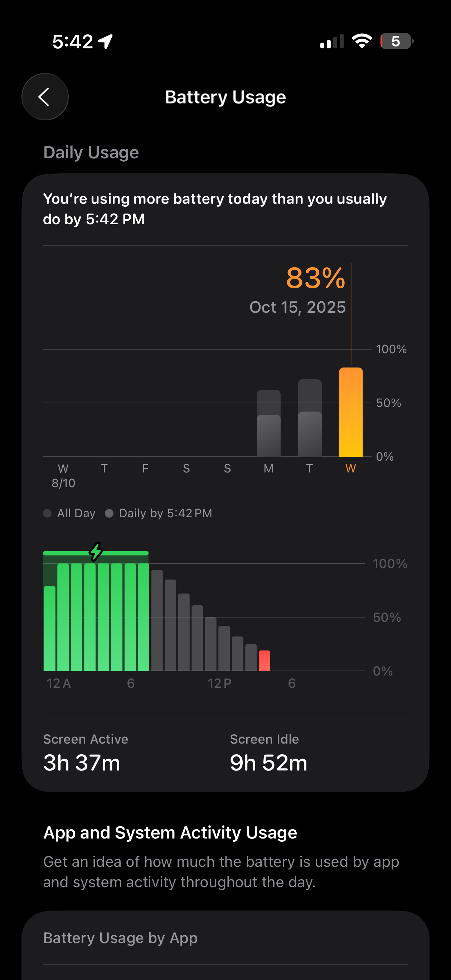Tap the first green charging hour bar

click(50, 628)
